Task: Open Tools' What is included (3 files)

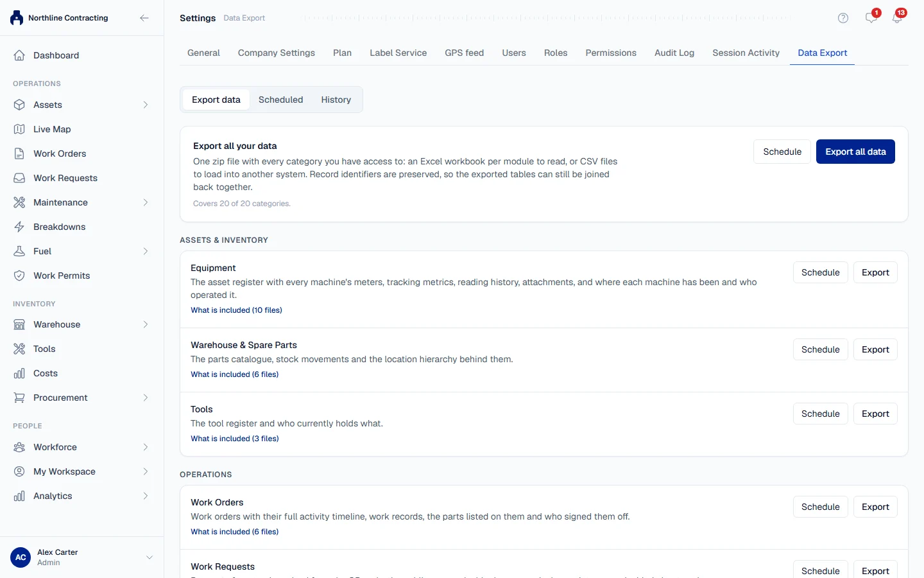Action: 235,439
